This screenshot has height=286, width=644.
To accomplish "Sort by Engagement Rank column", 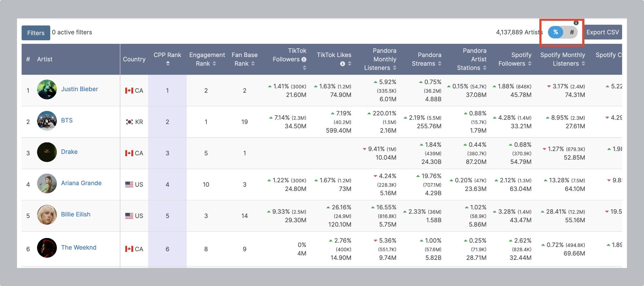I will (214, 63).
